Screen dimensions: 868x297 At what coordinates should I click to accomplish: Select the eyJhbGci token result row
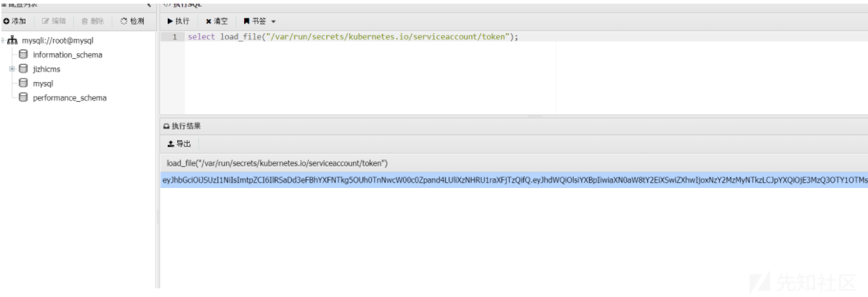(514, 180)
